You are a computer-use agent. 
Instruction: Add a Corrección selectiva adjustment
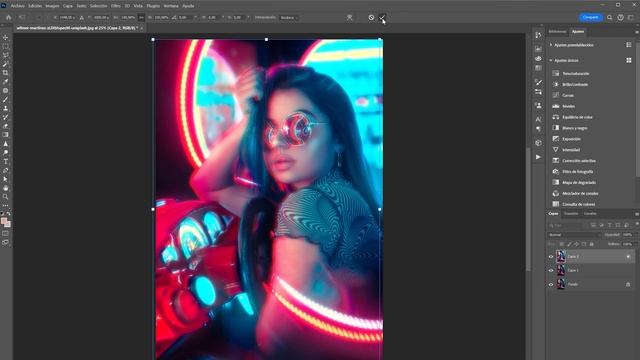coord(579,161)
